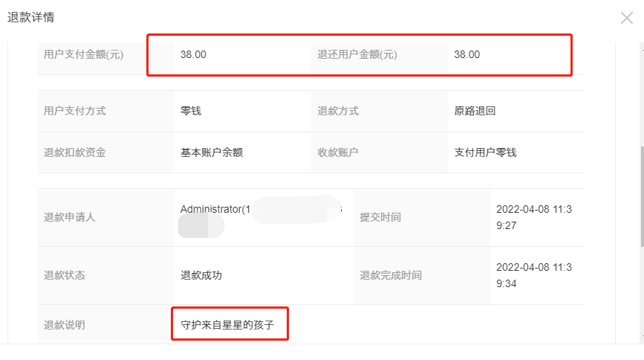Screen dimensions: 644x360
Task: Click the submission time ending in 9:27
Action: [533, 217]
